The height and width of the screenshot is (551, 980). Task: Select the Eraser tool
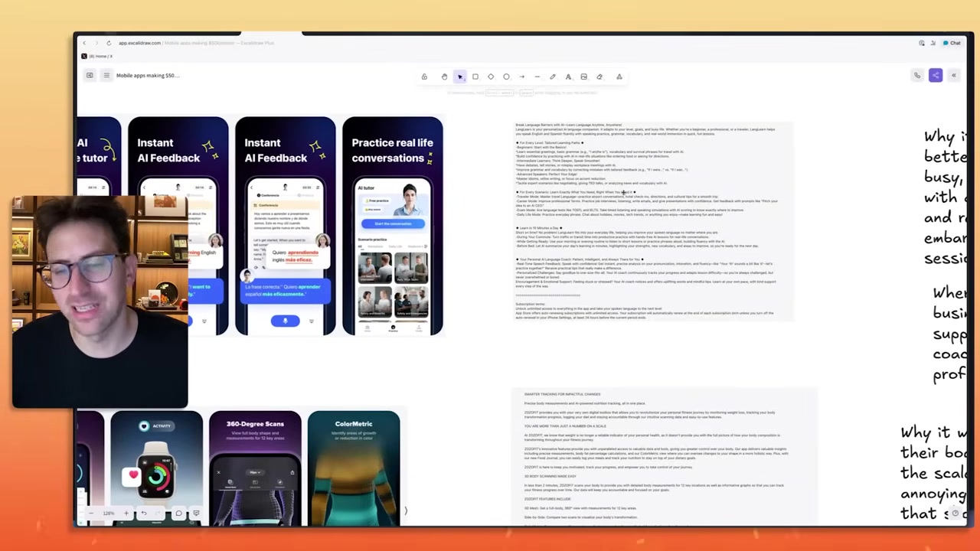click(599, 77)
